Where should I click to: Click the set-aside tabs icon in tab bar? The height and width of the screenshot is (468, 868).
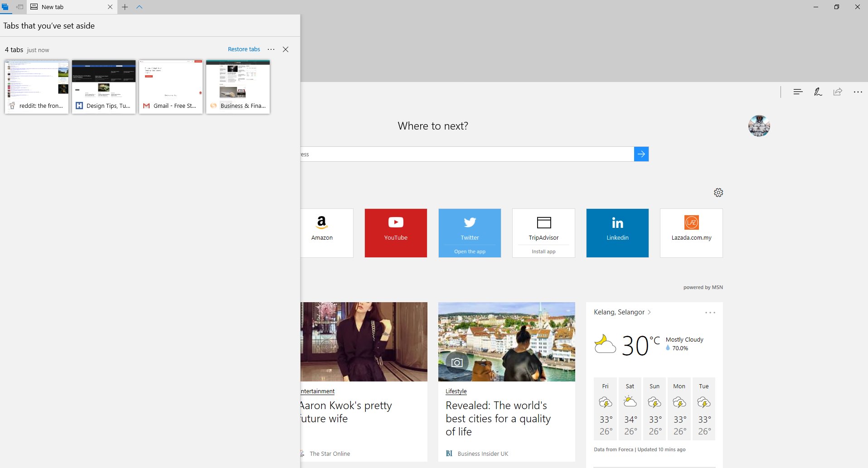pyautogui.click(x=5, y=7)
